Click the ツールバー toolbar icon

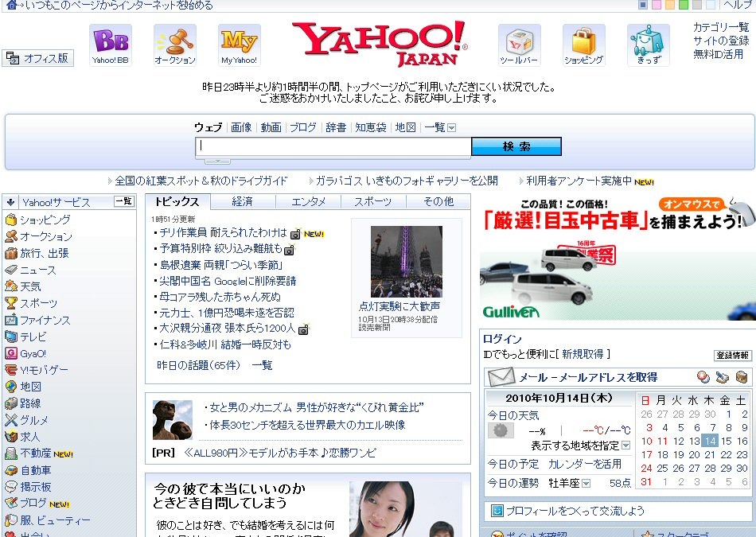(520, 45)
